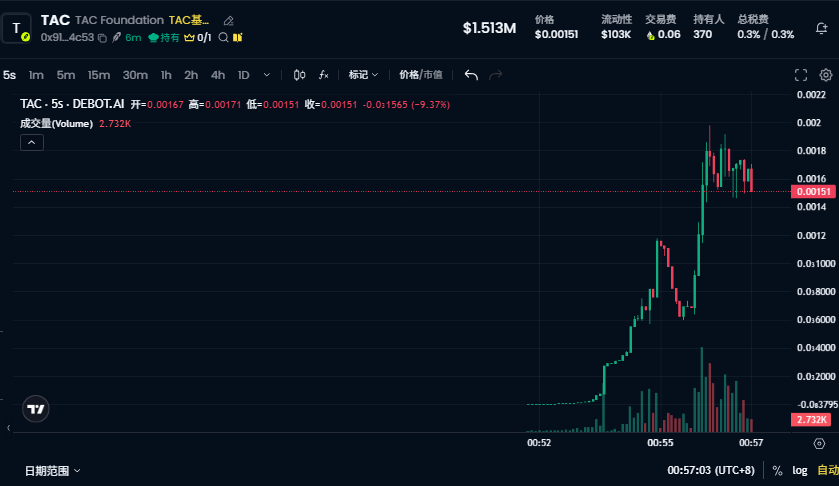Select the 15m timeframe
The width and height of the screenshot is (839, 486).
[x=99, y=75]
